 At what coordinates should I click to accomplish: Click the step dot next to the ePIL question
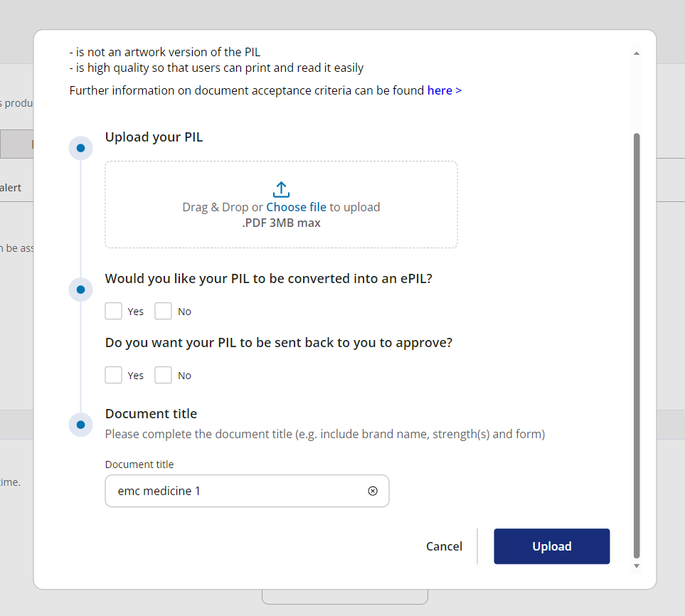(80, 290)
